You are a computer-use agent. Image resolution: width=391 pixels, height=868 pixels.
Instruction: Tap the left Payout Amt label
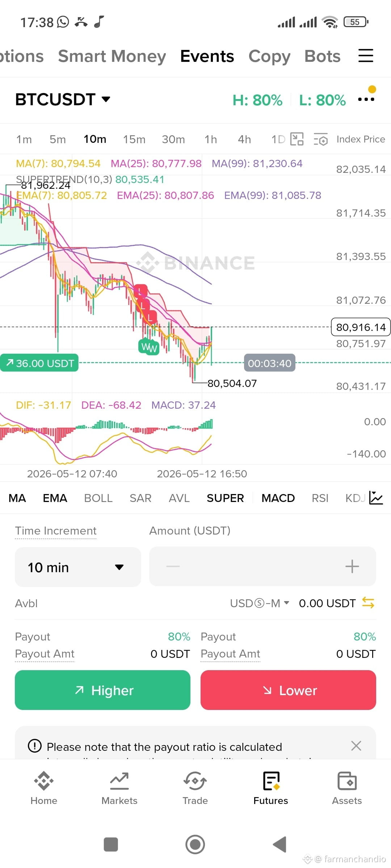45,654
